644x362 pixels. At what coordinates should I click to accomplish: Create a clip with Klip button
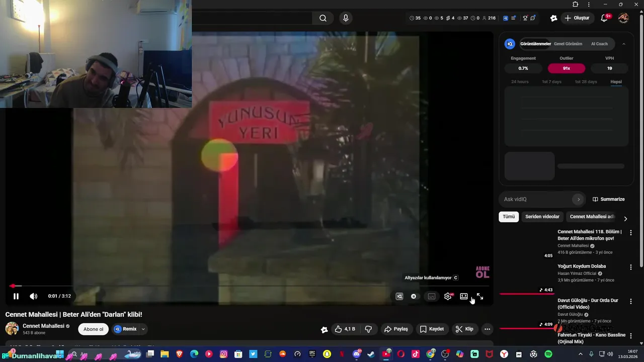point(464,329)
